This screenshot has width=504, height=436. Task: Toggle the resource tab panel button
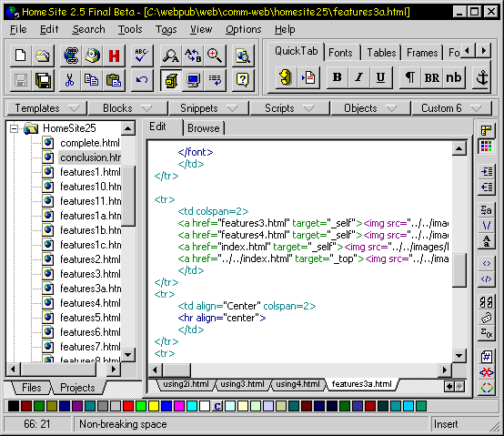point(171,80)
